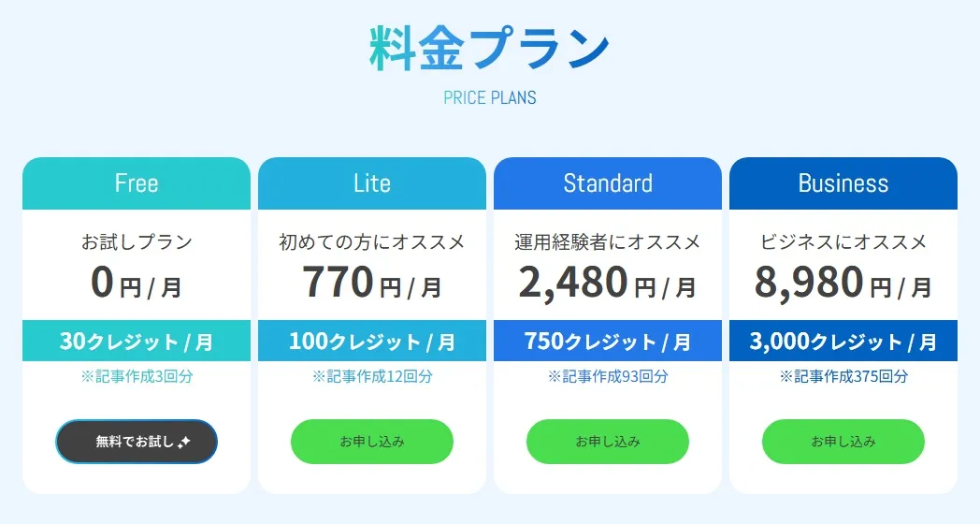
Task: Select the Business plan header
Action: (x=843, y=183)
